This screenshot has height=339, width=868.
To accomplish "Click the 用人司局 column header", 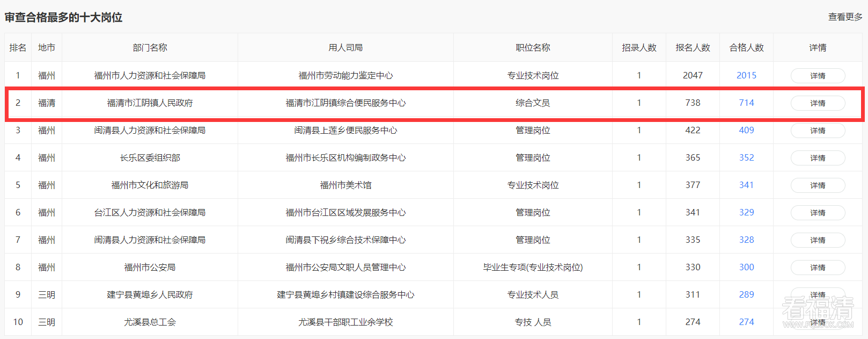I will [345, 47].
